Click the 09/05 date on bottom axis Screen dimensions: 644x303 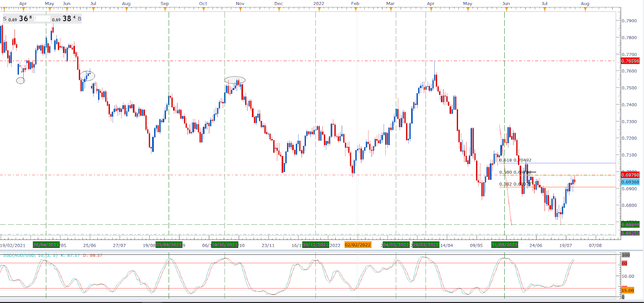click(476, 245)
